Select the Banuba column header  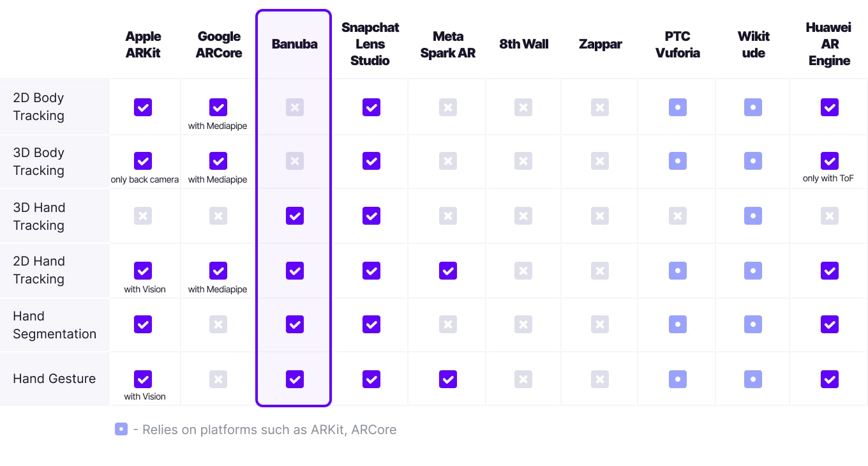[x=294, y=44]
